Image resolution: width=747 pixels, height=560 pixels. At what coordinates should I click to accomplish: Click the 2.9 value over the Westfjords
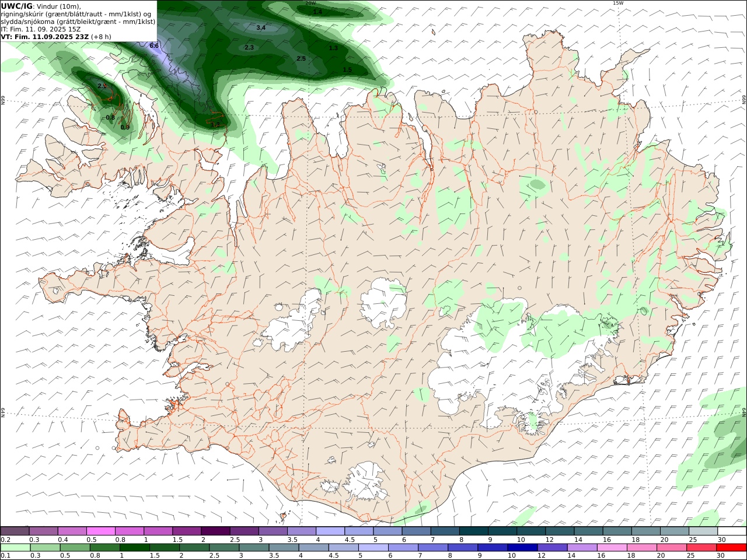pyautogui.click(x=102, y=86)
